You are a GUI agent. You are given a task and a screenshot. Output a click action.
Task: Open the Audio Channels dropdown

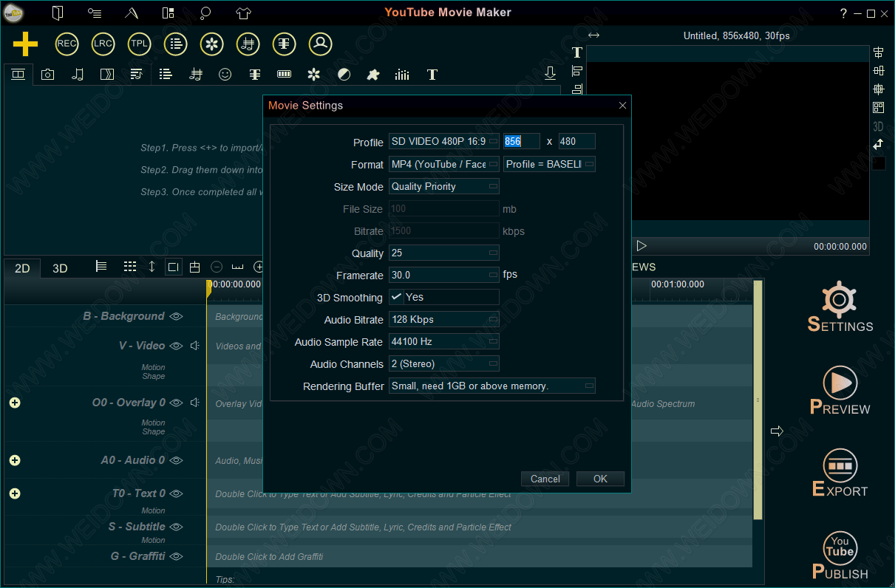click(x=444, y=363)
